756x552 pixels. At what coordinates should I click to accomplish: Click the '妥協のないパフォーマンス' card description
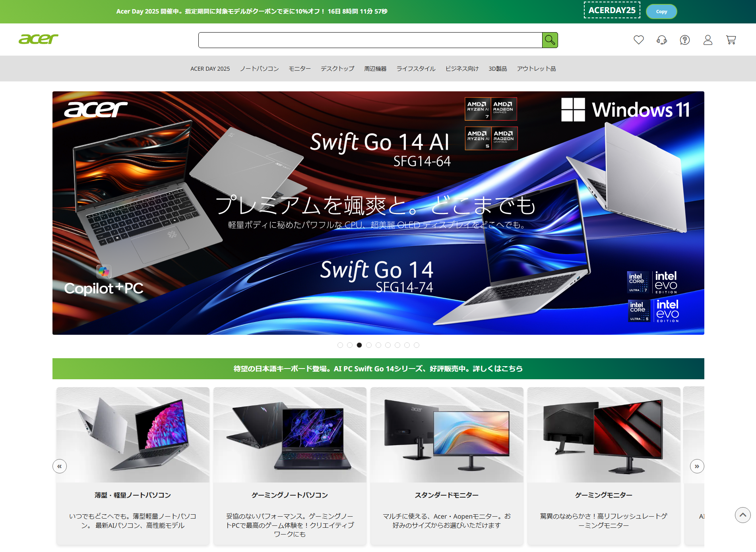point(290,525)
